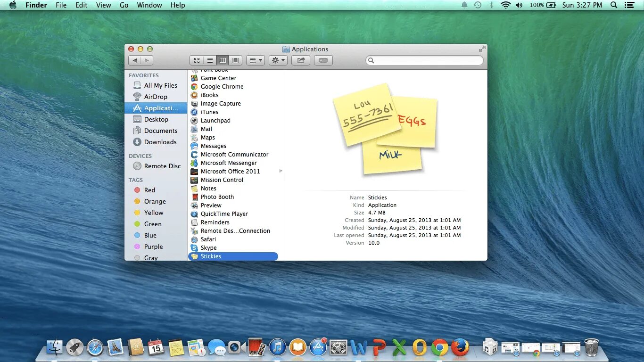The height and width of the screenshot is (362, 644).
Task: Open FaceTime from the Dock
Action: [235, 348]
